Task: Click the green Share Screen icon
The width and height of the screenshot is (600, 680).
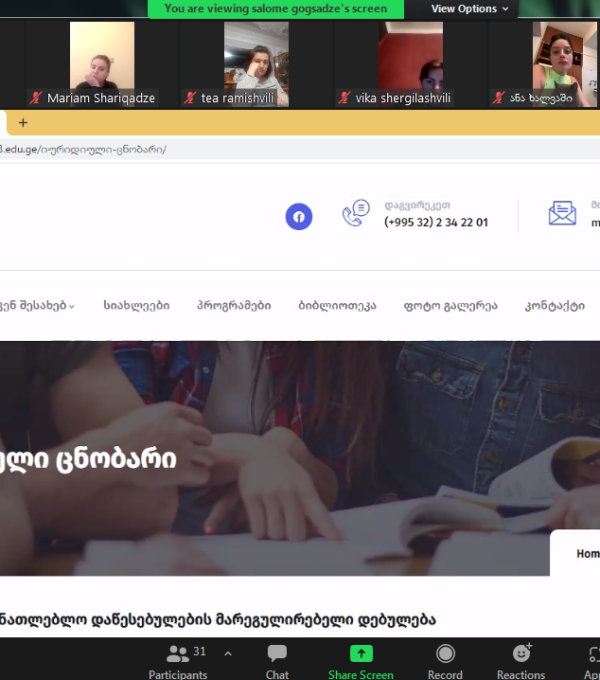Action: [x=361, y=653]
